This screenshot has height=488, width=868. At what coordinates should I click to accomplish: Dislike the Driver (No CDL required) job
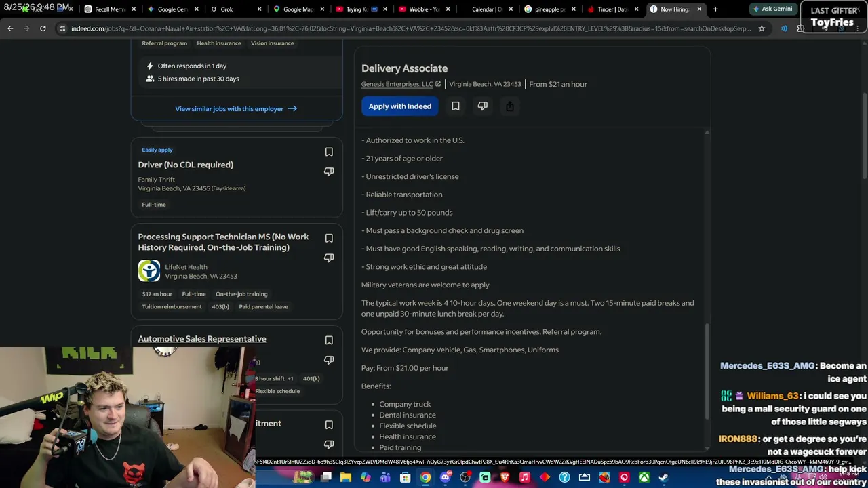pos(329,171)
